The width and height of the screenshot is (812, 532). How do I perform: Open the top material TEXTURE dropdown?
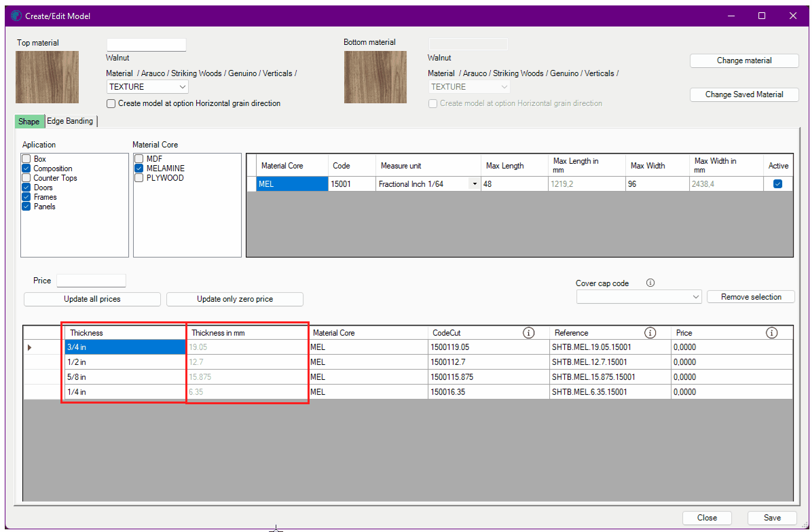(147, 86)
